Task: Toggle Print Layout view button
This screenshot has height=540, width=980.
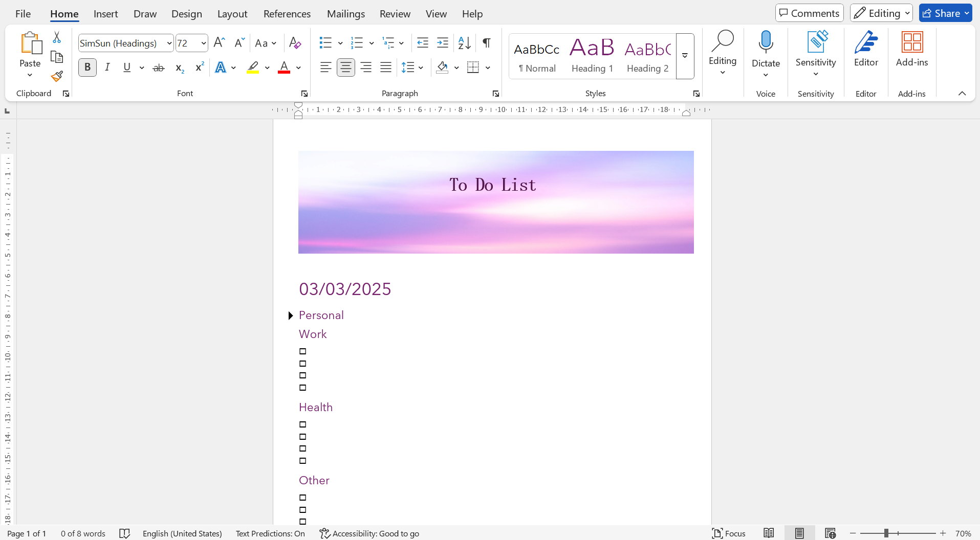Action: coord(799,533)
